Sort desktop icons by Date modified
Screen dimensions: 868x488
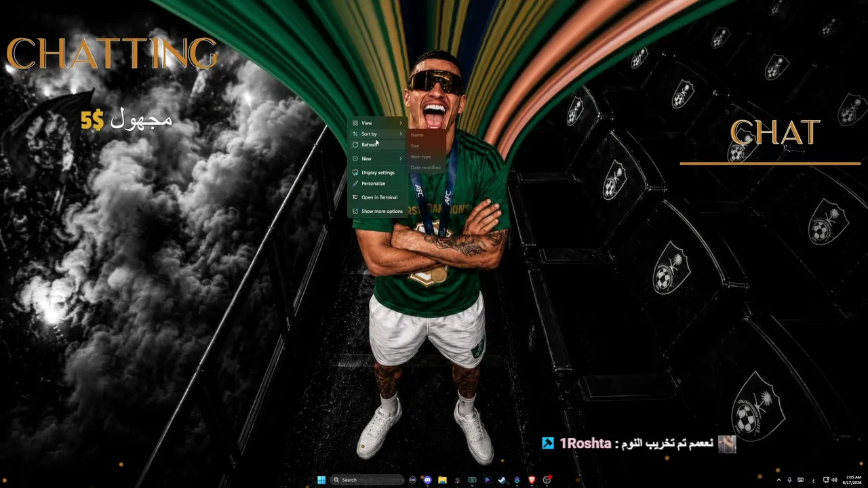(427, 167)
